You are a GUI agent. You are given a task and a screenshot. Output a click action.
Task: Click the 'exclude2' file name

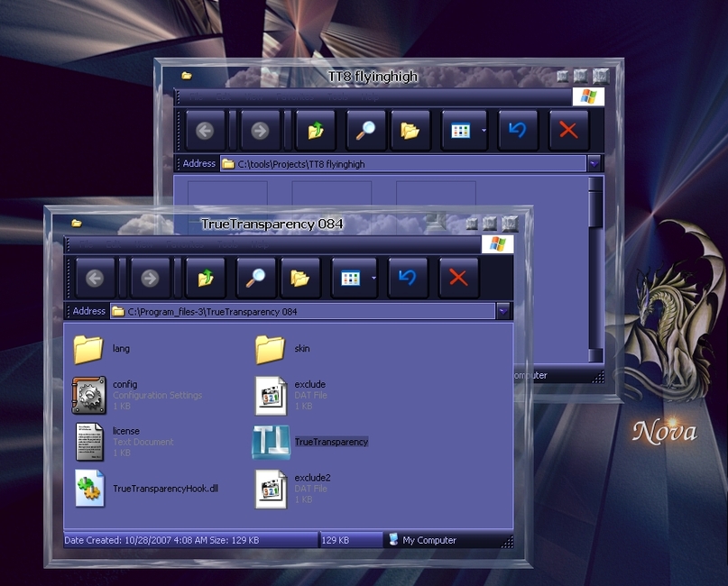point(312,478)
